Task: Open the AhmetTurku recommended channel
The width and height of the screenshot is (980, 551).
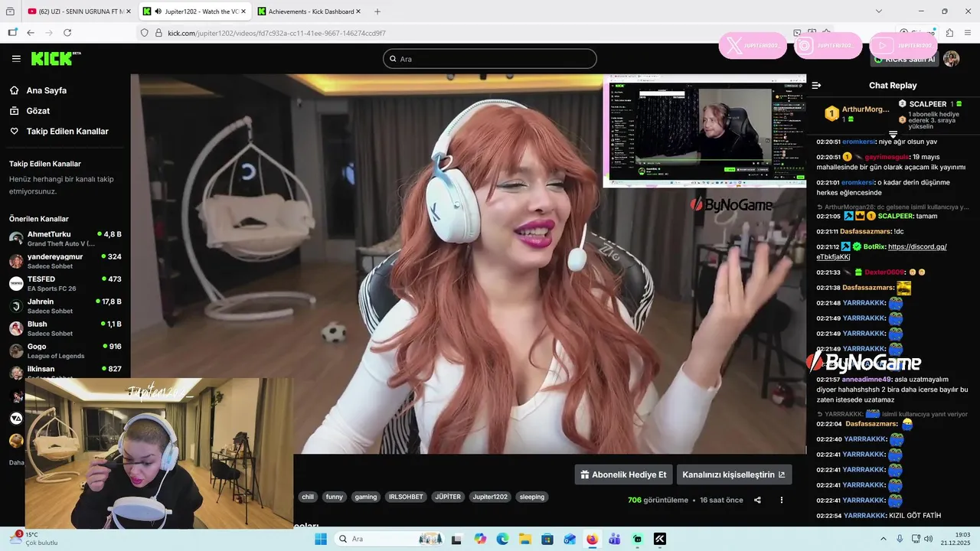Action: coord(65,239)
